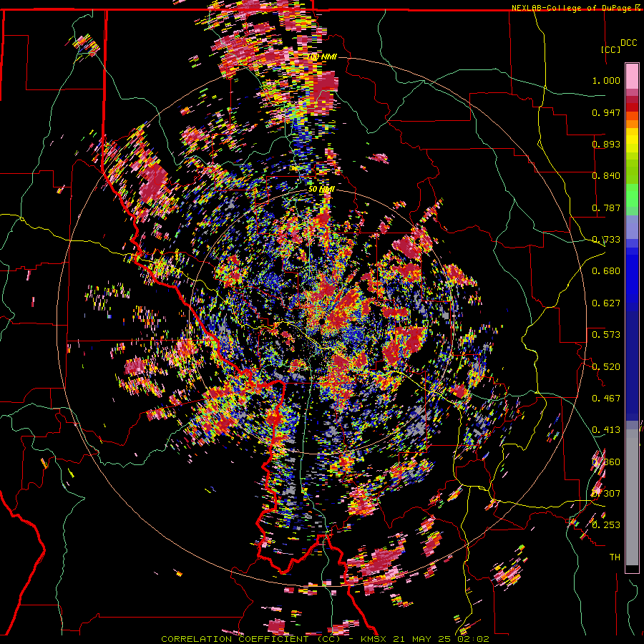Click the 0.413 scale value

pos(606,430)
